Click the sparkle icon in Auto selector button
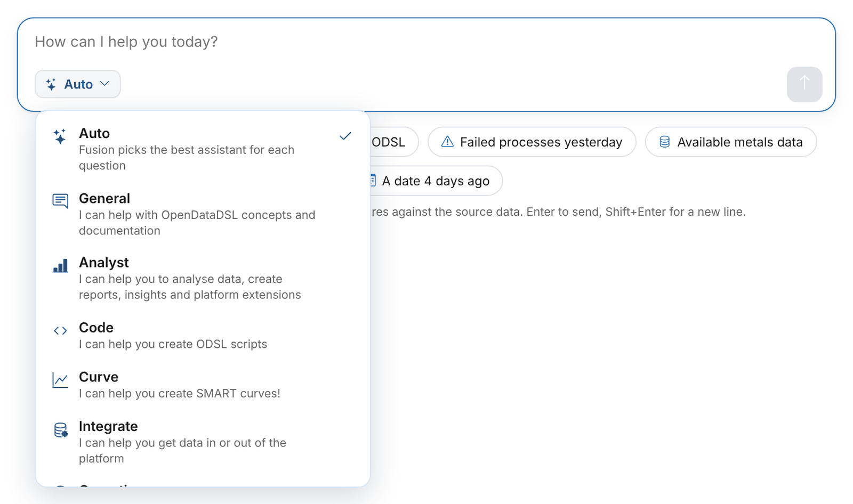 (x=51, y=84)
